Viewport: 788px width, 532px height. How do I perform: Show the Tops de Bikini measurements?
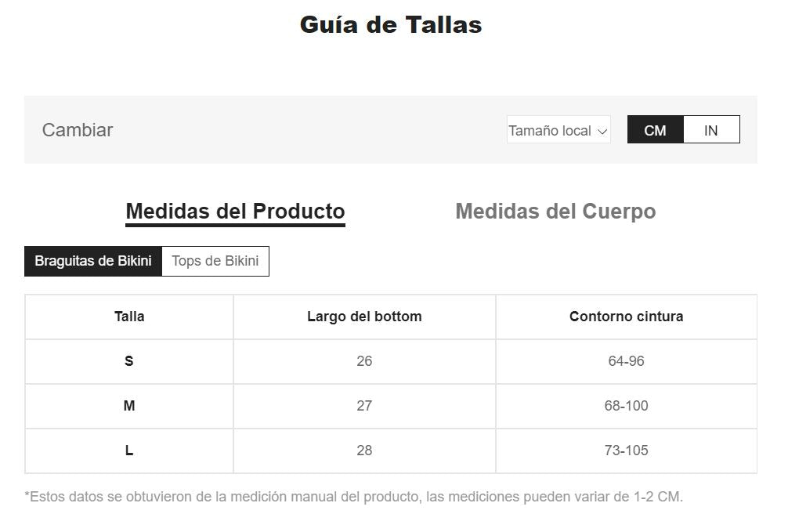tap(215, 261)
